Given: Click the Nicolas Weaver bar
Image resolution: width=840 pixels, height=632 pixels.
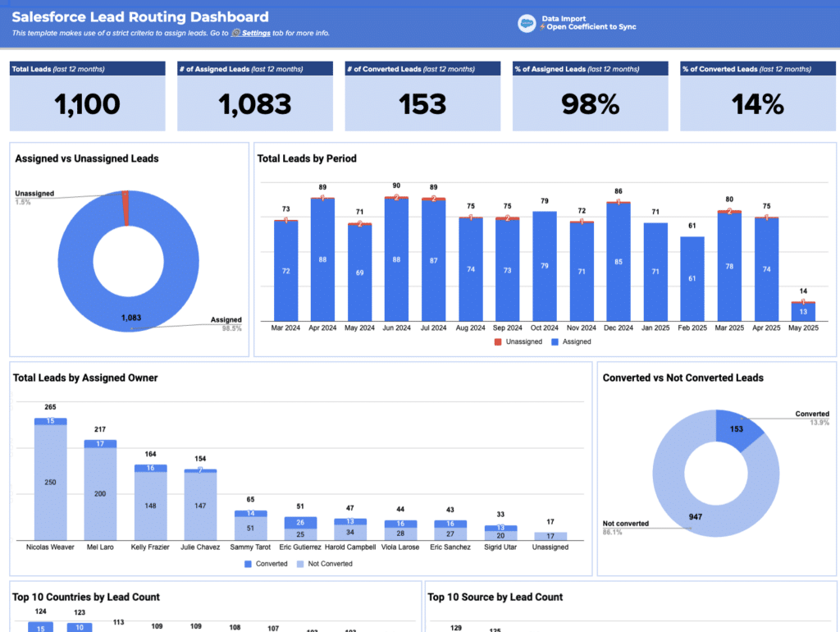Looking at the screenshot, I should (50, 479).
